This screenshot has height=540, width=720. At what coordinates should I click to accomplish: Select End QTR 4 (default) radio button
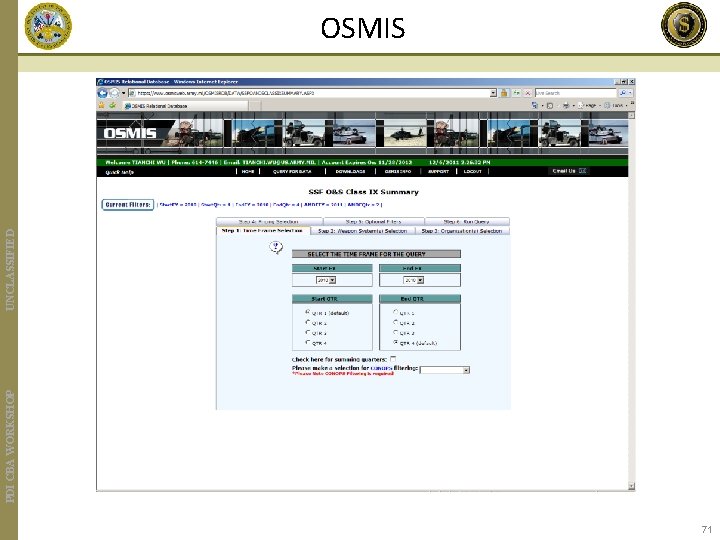395,343
